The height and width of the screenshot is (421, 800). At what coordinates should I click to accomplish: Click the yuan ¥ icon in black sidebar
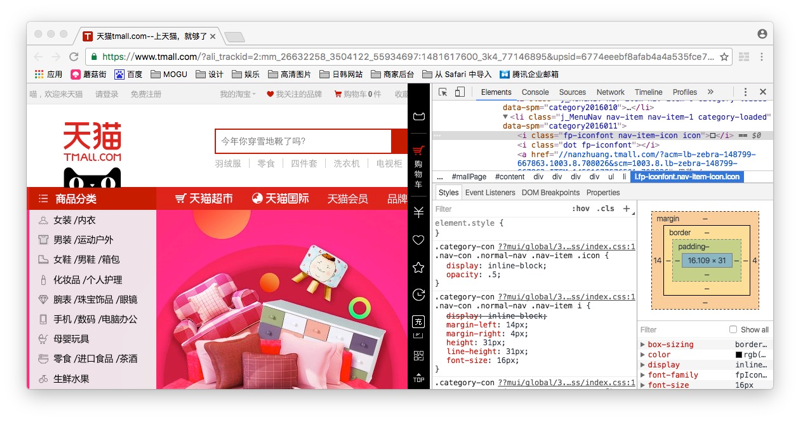[418, 212]
